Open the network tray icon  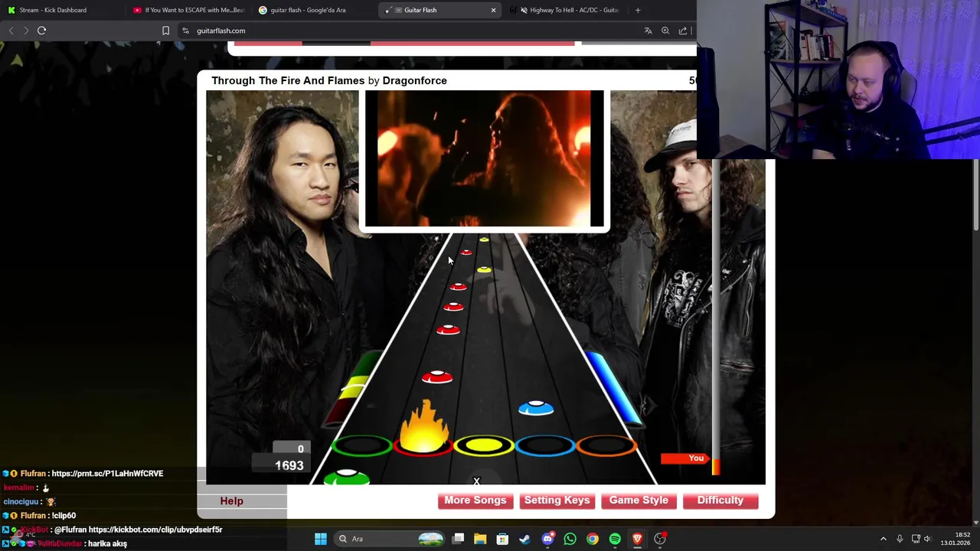point(916,539)
